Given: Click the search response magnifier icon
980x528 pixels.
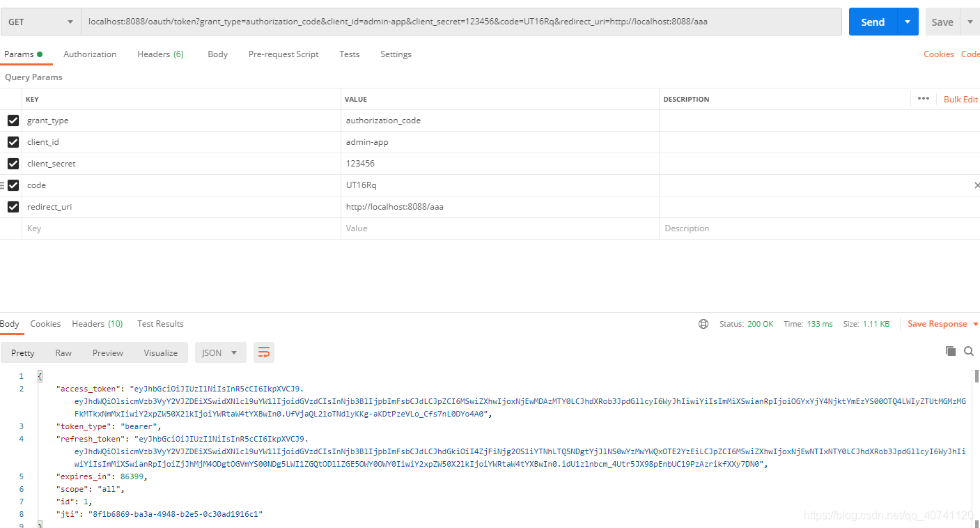Looking at the screenshot, I should click(x=969, y=351).
